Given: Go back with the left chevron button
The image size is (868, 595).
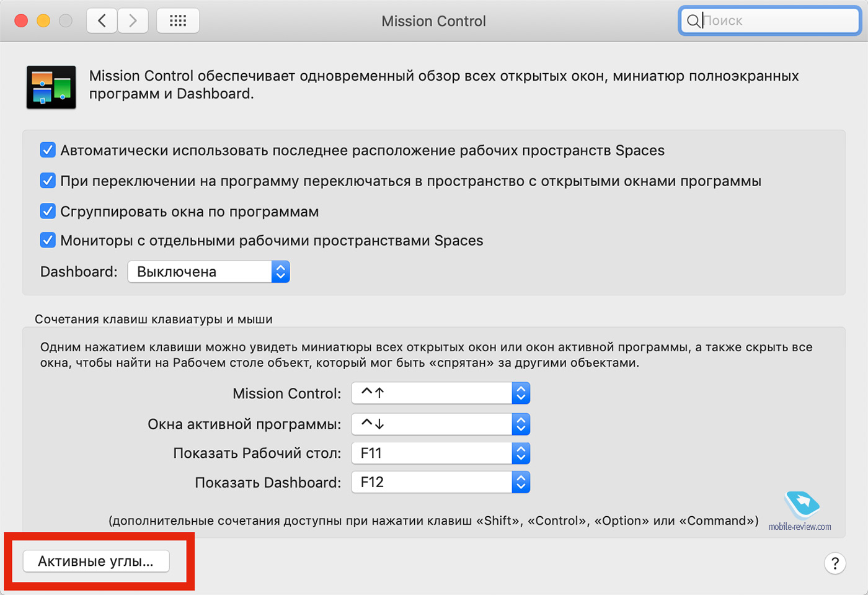Looking at the screenshot, I should 102,21.
